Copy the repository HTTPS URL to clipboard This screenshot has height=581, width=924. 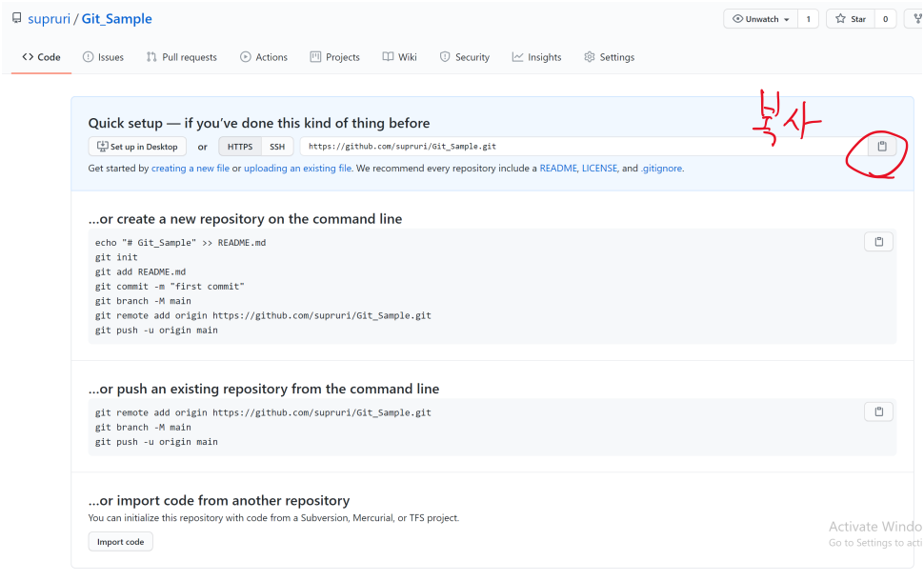[x=881, y=146]
